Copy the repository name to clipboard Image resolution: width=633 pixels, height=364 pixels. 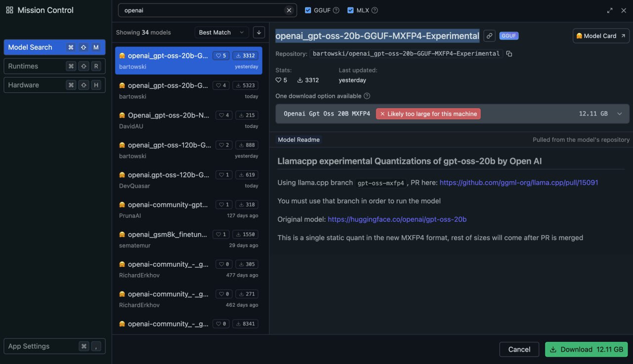click(x=509, y=53)
